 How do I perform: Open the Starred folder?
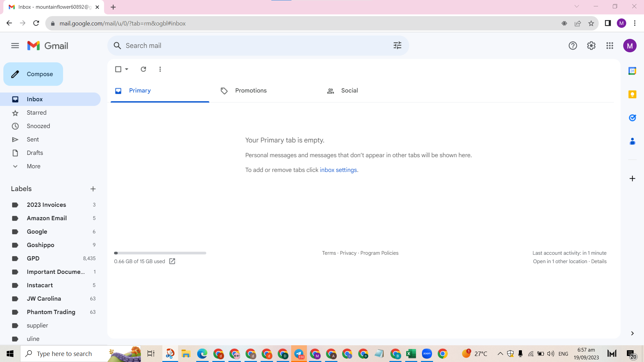click(37, 113)
